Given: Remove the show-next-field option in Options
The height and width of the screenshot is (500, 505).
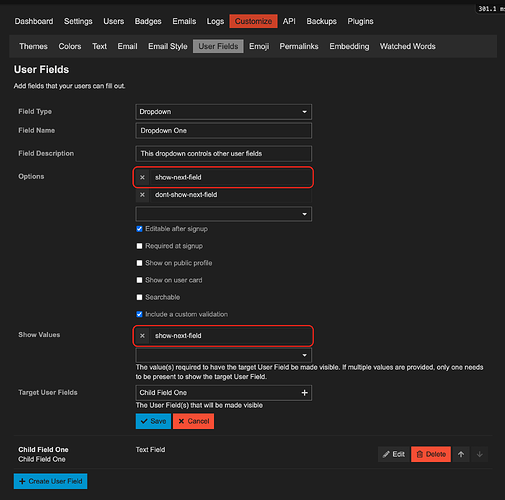Looking at the screenshot, I should (142, 177).
